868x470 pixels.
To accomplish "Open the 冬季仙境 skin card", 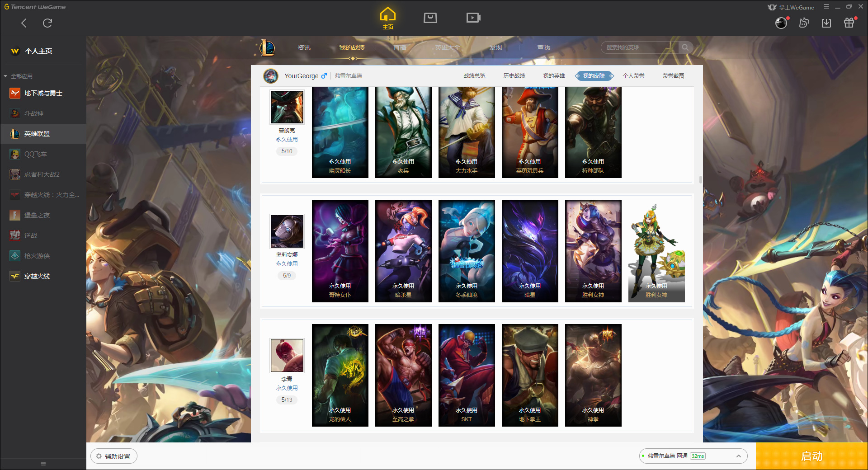I will coord(467,251).
